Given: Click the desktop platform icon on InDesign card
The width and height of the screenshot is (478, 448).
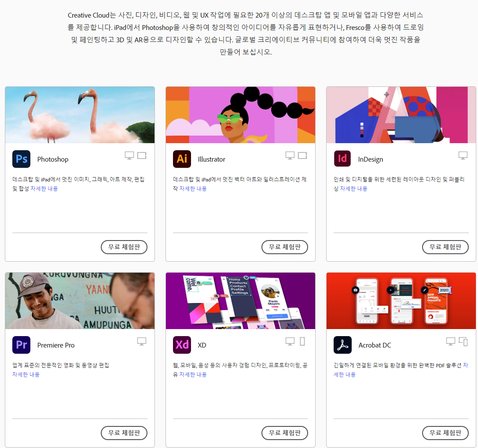Looking at the screenshot, I should tap(463, 156).
